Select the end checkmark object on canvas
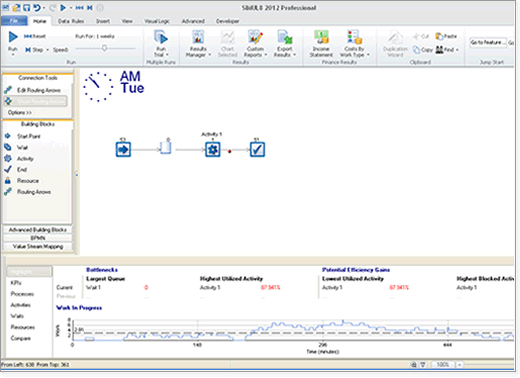 257,149
